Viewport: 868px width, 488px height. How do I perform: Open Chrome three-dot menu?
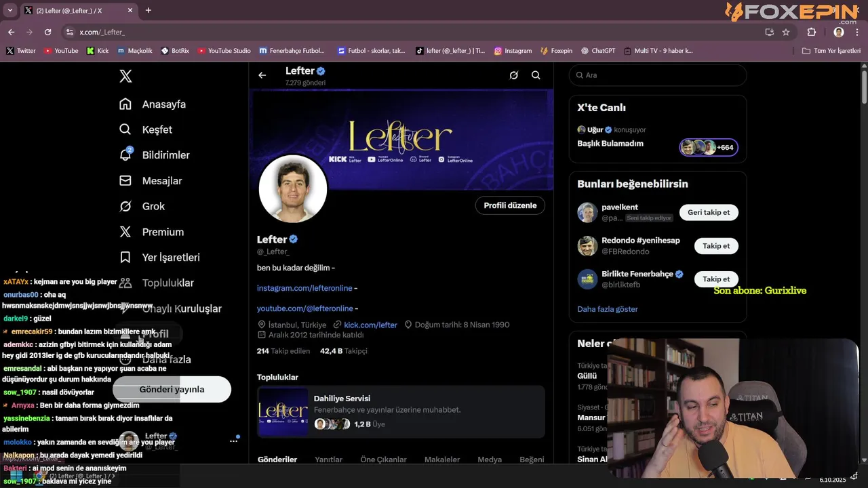click(858, 32)
